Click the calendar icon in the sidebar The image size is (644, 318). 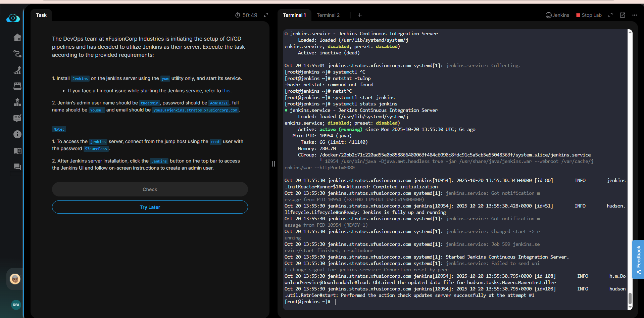17,86
